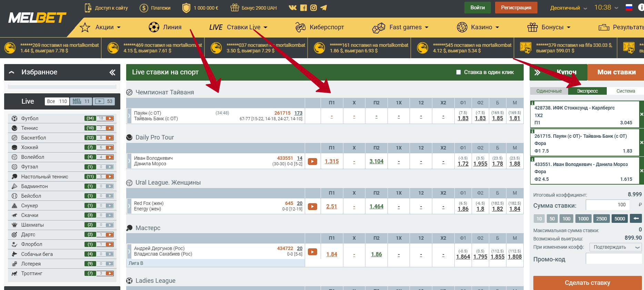Toggle MEL zone 11 filter
The height and width of the screenshot is (290, 644).
pyautogui.click(x=81, y=101)
